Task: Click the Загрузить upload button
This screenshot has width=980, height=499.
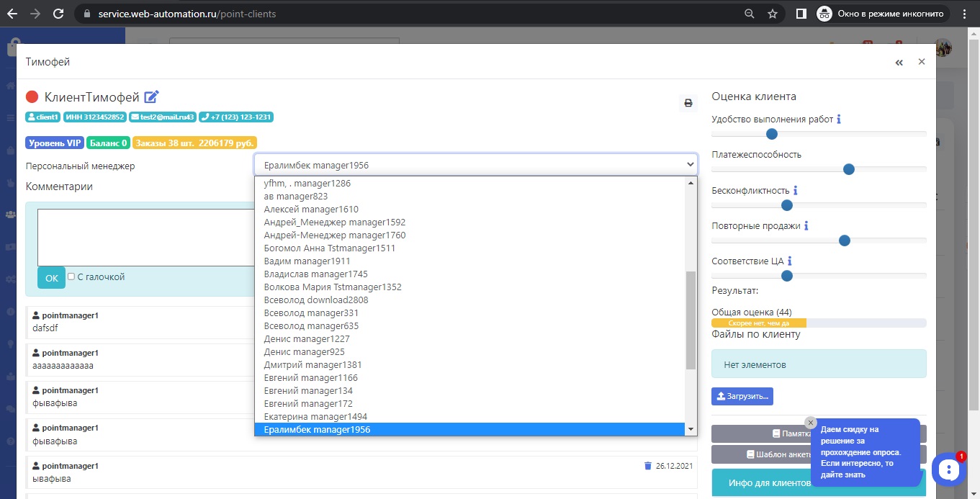Action: (742, 396)
